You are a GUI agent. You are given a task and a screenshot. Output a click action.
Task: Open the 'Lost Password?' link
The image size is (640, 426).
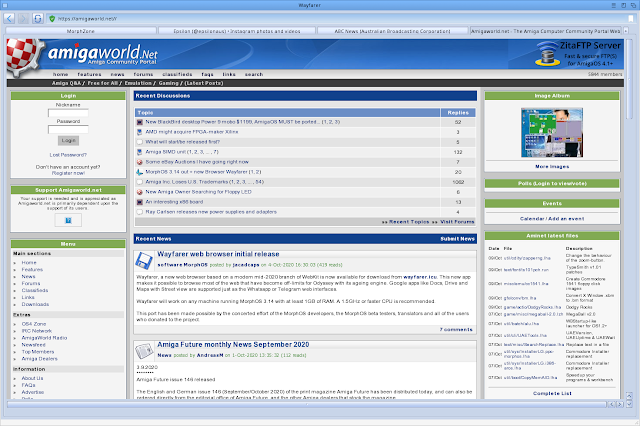click(68, 155)
